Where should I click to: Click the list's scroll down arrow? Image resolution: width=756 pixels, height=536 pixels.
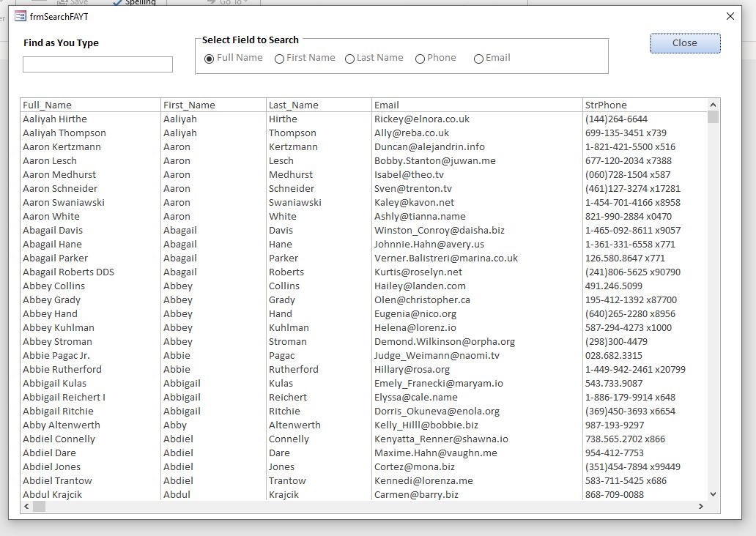tap(713, 495)
